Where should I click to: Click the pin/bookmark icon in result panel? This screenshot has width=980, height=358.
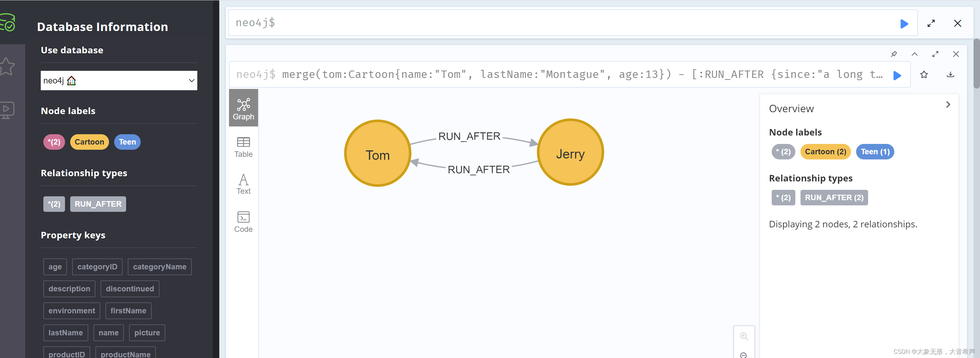click(x=894, y=54)
